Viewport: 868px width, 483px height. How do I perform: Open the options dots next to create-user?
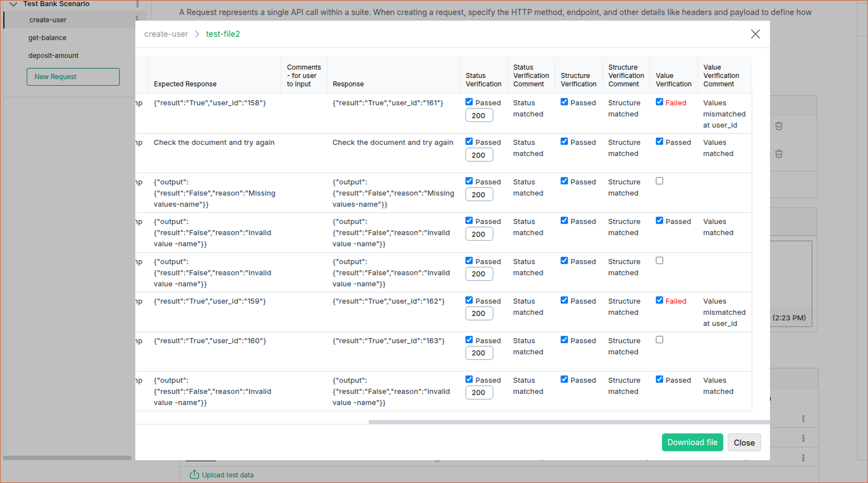[x=137, y=19]
